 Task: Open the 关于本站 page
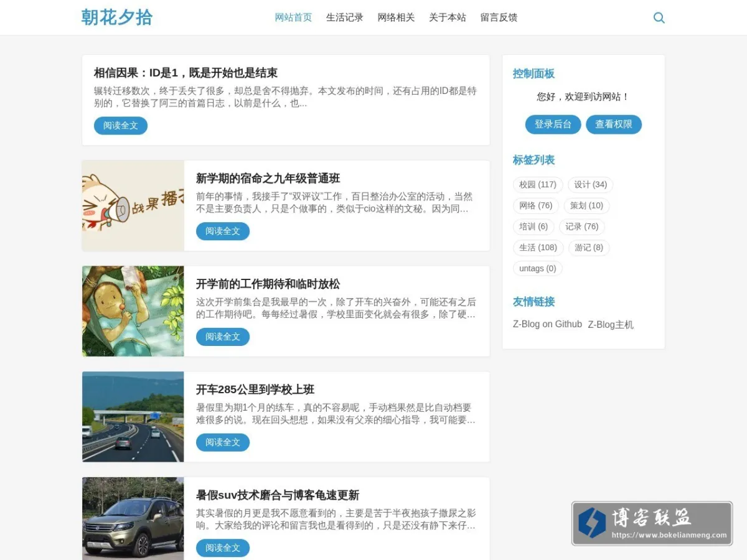[448, 17]
